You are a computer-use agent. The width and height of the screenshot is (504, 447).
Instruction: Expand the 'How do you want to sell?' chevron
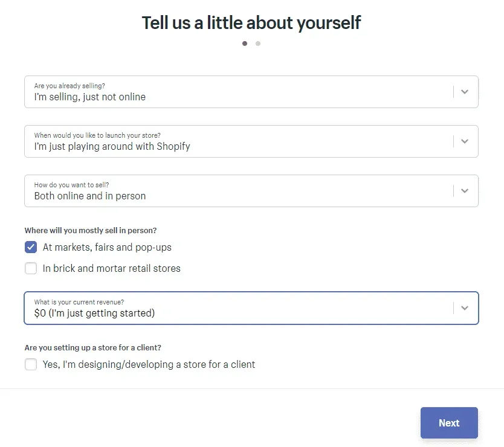tap(464, 190)
